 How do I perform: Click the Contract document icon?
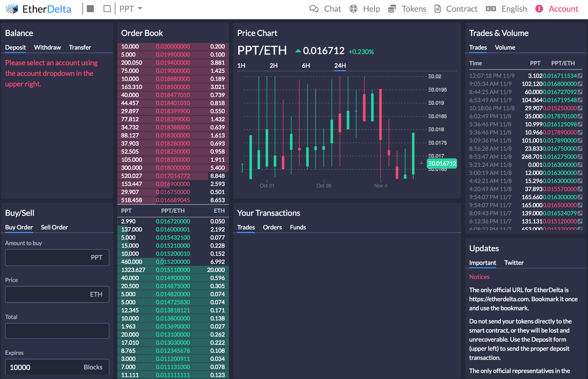click(437, 9)
